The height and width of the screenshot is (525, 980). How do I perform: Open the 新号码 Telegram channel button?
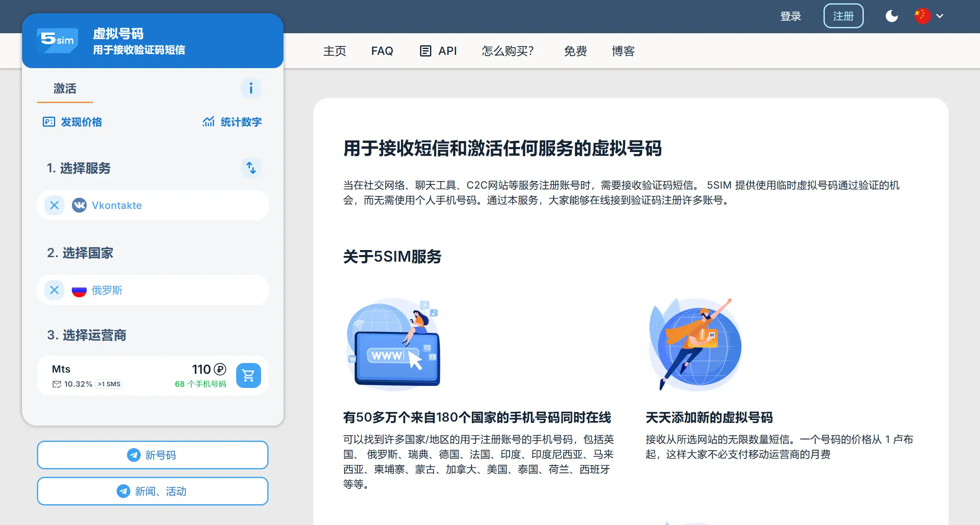(x=152, y=455)
